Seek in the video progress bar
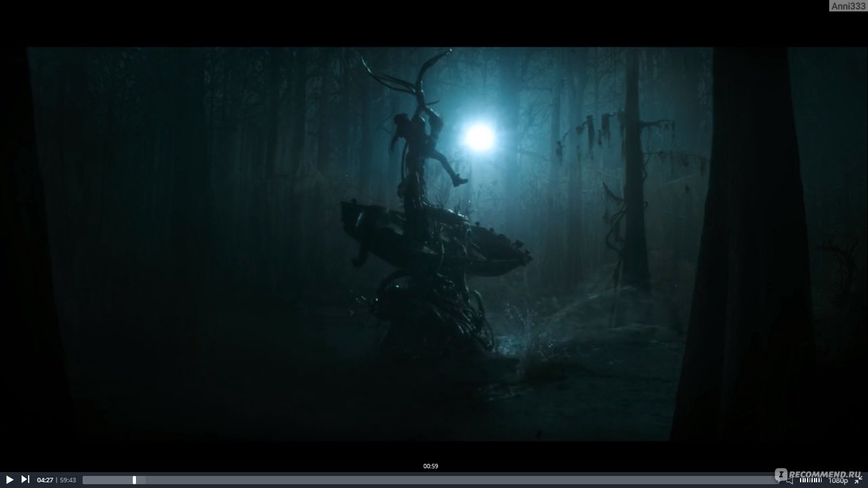868x488 pixels. tap(431, 480)
